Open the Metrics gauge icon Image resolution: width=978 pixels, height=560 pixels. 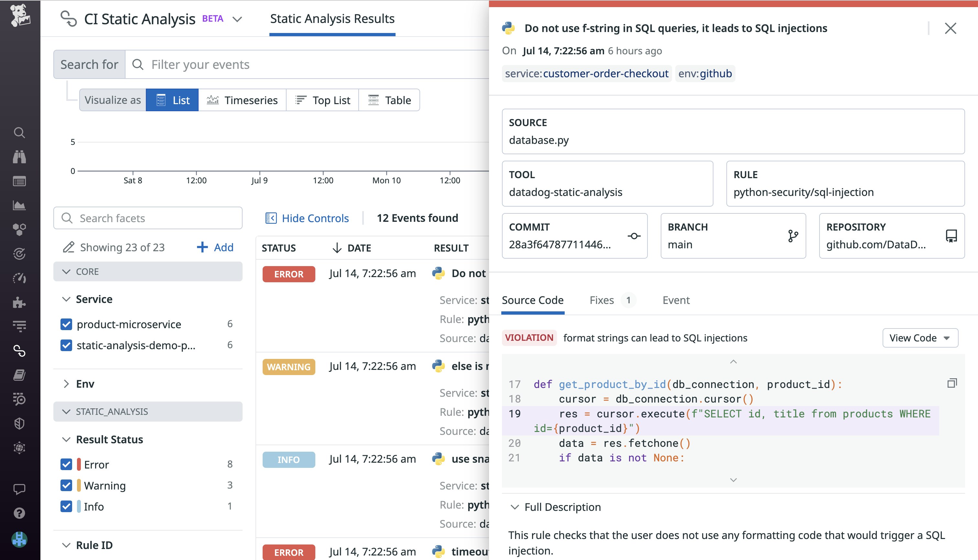coord(19,278)
